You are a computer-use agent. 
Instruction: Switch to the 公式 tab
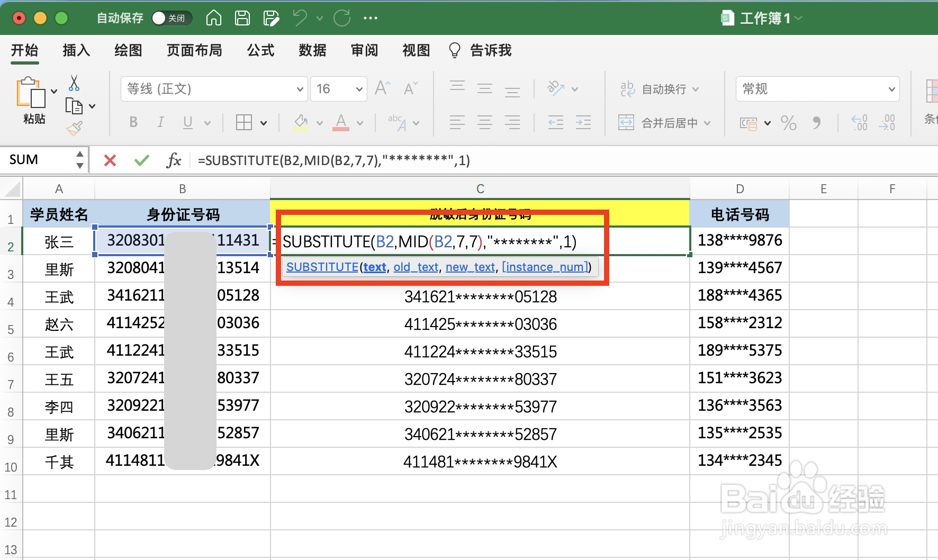(260, 50)
